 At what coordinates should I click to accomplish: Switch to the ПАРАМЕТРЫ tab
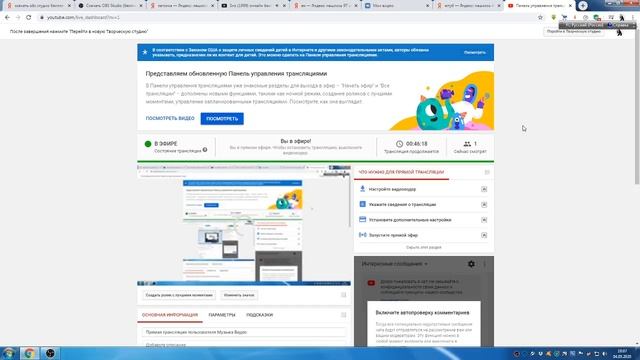(x=222, y=315)
